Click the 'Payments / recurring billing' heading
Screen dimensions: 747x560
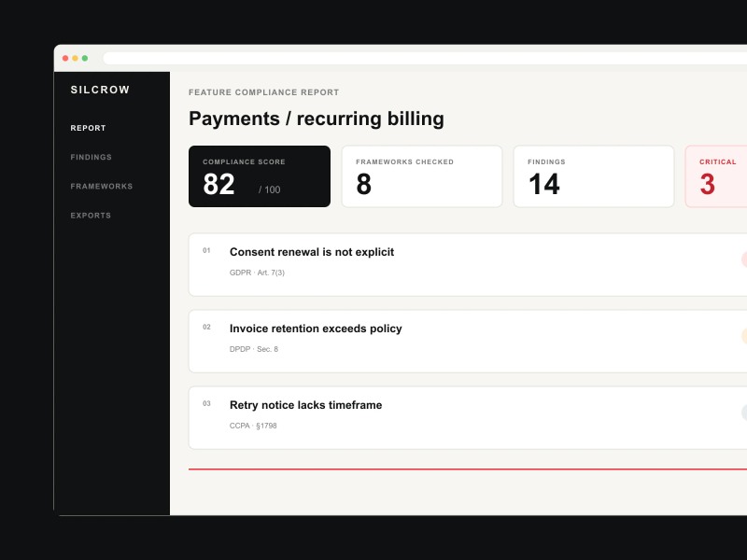[317, 119]
